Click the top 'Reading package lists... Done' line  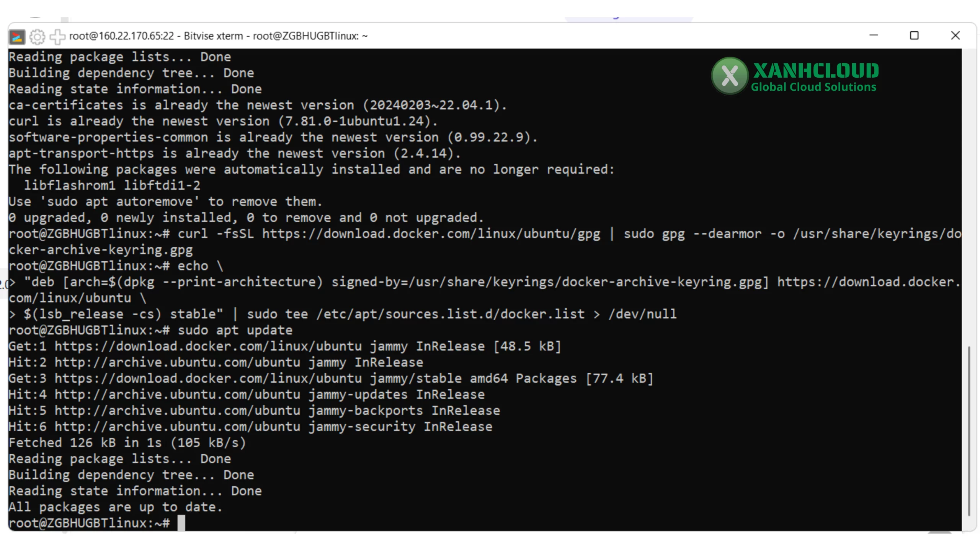(120, 57)
